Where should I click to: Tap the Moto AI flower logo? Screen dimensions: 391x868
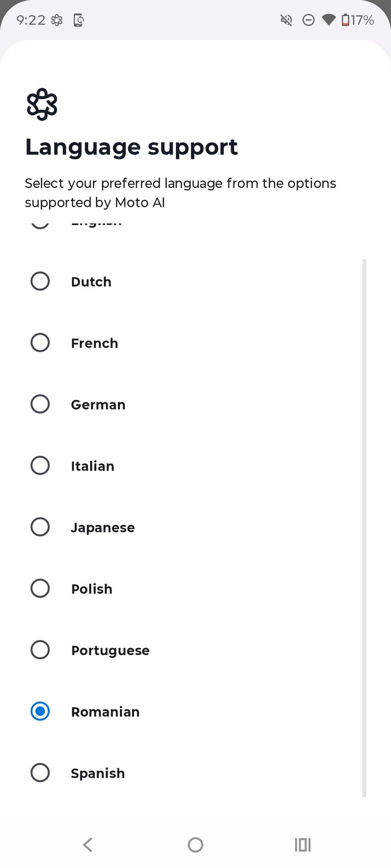tap(42, 104)
